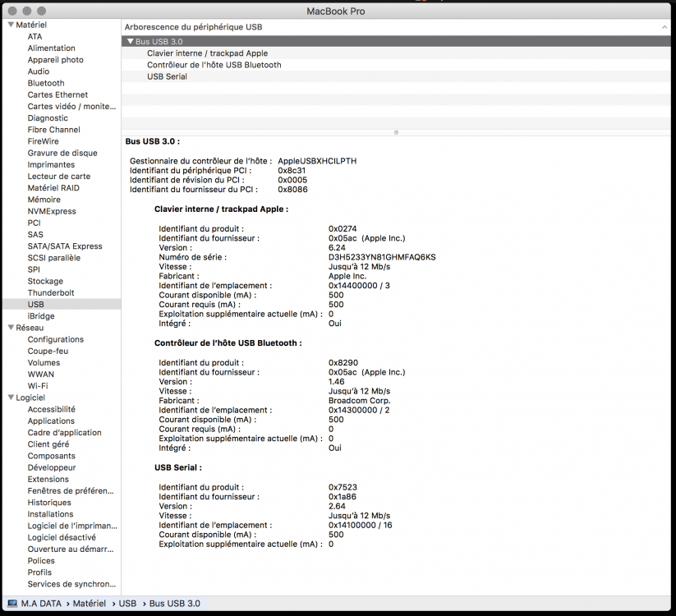Open the Mémoire category
Image resolution: width=676 pixels, height=616 pixels.
pos(44,200)
